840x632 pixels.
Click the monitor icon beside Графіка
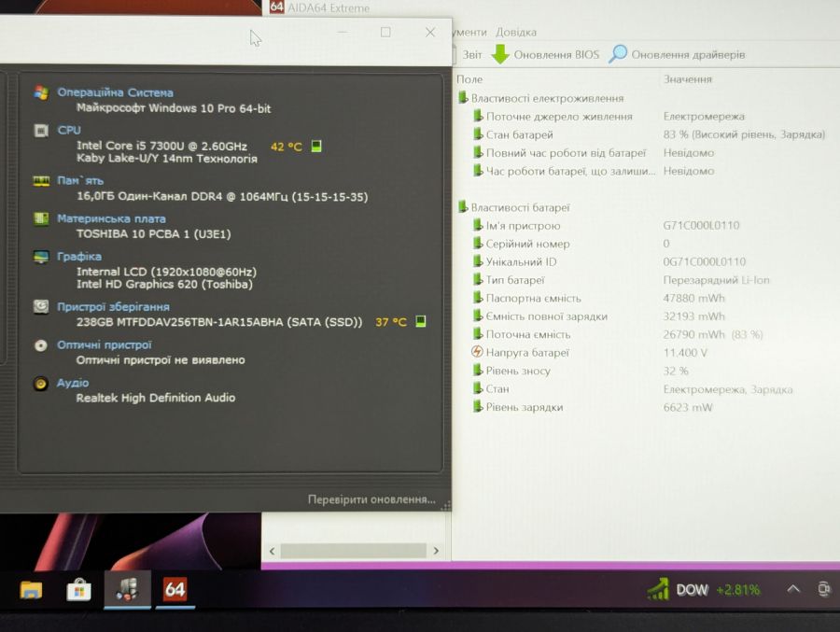pyautogui.click(x=41, y=257)
